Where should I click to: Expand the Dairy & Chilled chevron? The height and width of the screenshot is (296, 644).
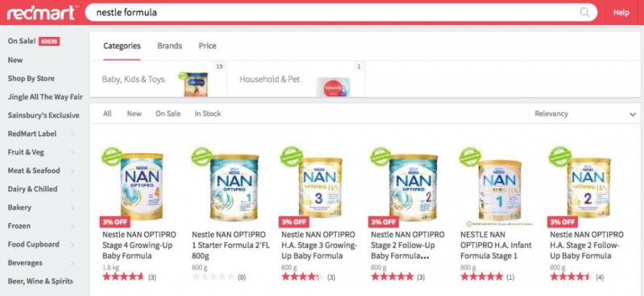pyautogui.click(x=72, y=189)
